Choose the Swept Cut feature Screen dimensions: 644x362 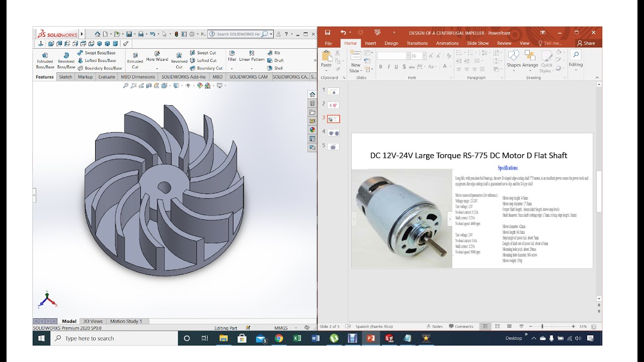coord(203,53)
